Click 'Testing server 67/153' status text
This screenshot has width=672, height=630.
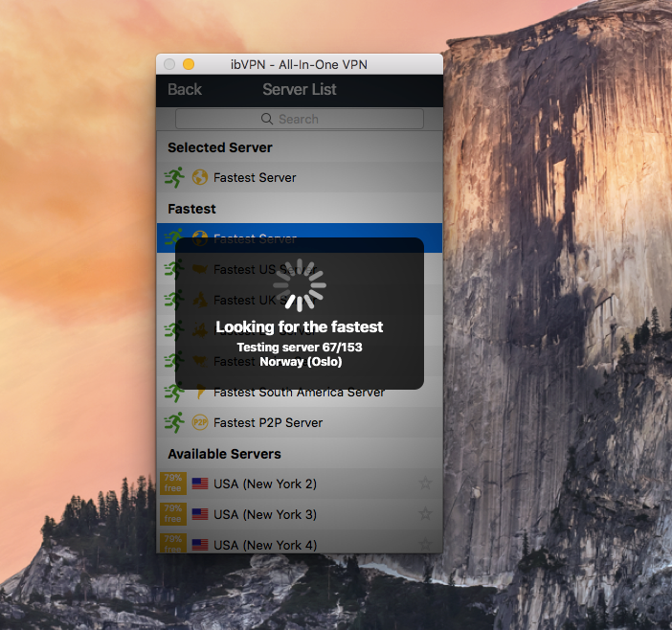(299, 348)
